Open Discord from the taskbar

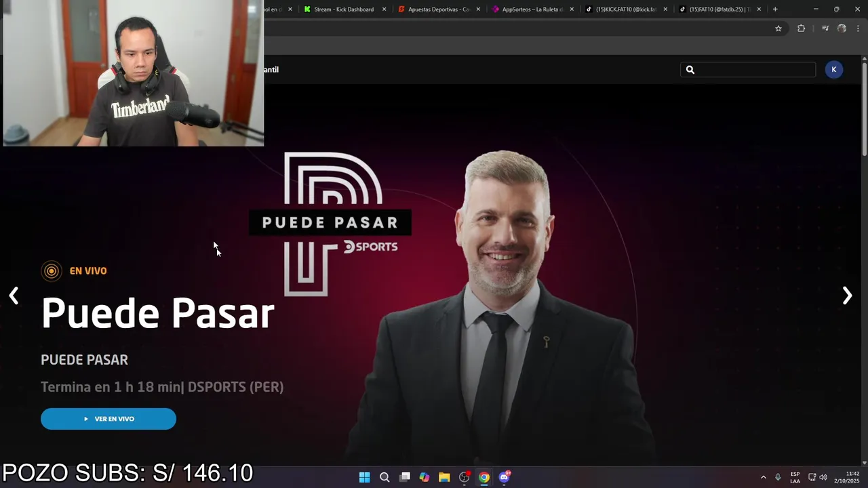coord(505,477)
